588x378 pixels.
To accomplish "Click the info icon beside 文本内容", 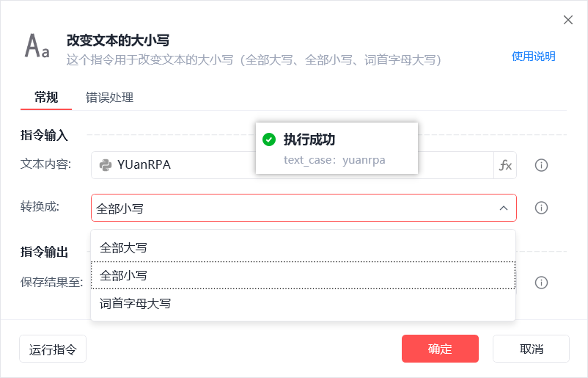I will pos(541,165).
